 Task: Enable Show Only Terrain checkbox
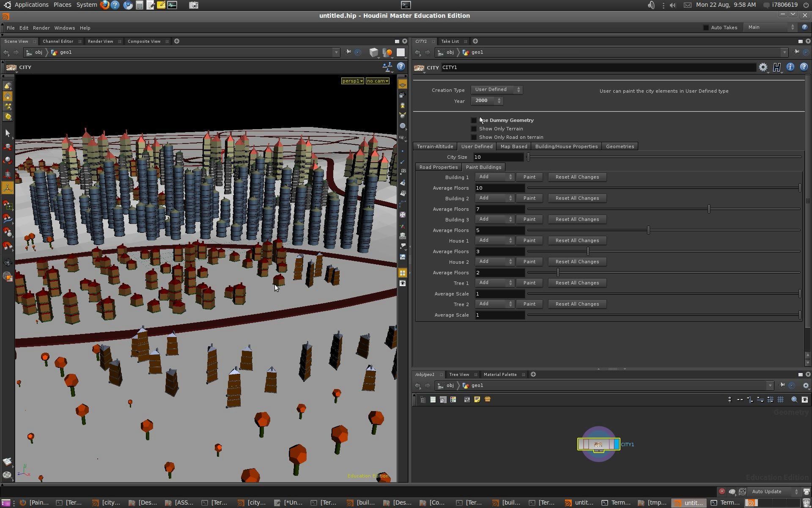coord(474,129)
